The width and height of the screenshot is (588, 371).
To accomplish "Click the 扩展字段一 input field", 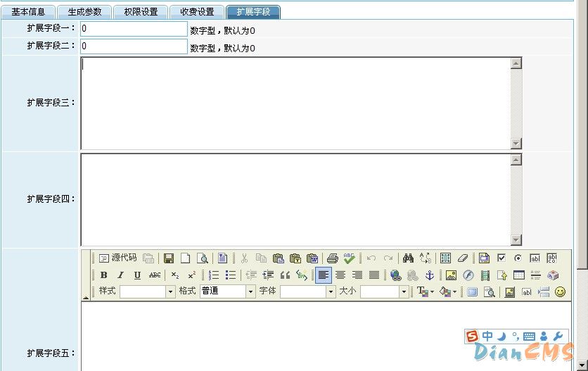I will (134, 29).
